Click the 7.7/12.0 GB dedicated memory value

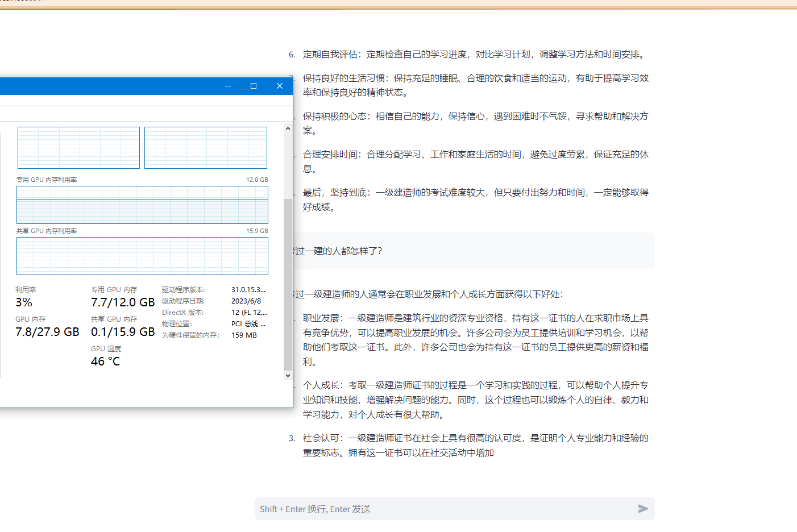[x=123, y=302]
